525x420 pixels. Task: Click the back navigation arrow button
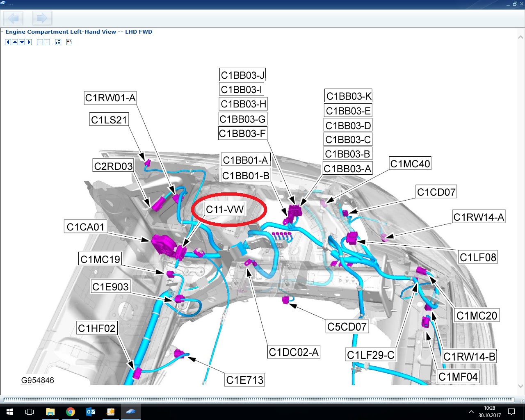point(14,18)
